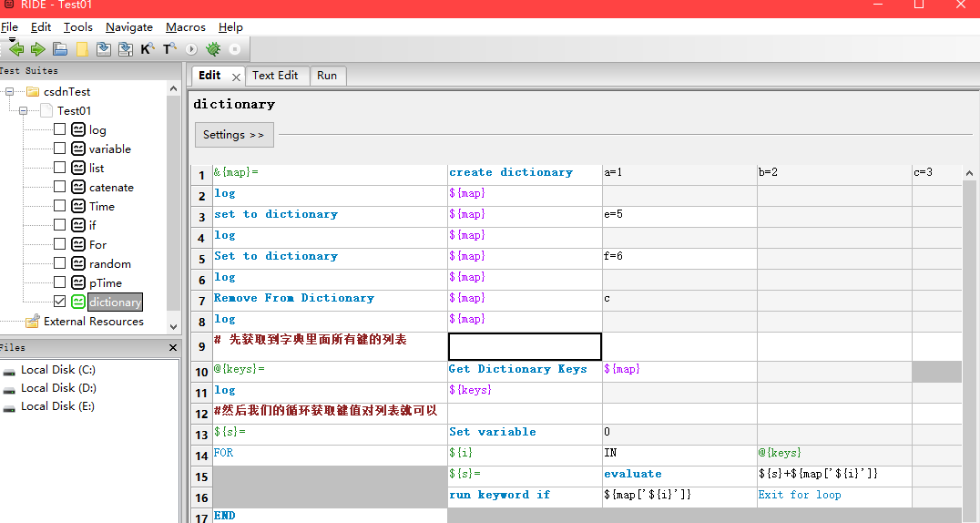Tick the Time test checkbox
This screenshot has height=523, width=980.
click(59, 205)
